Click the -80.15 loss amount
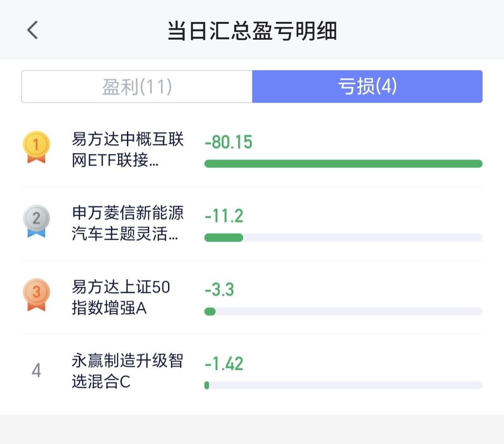This screenshot has width=504, height=444. click(x=228, y=142)
